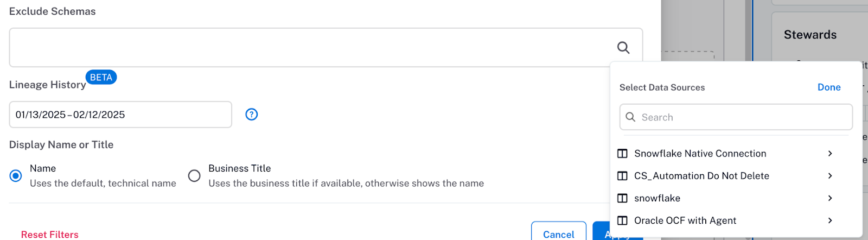The height and width of the screenshot is (240, 868).
Task: Click the Cancel button
Action: pos(559,232)
